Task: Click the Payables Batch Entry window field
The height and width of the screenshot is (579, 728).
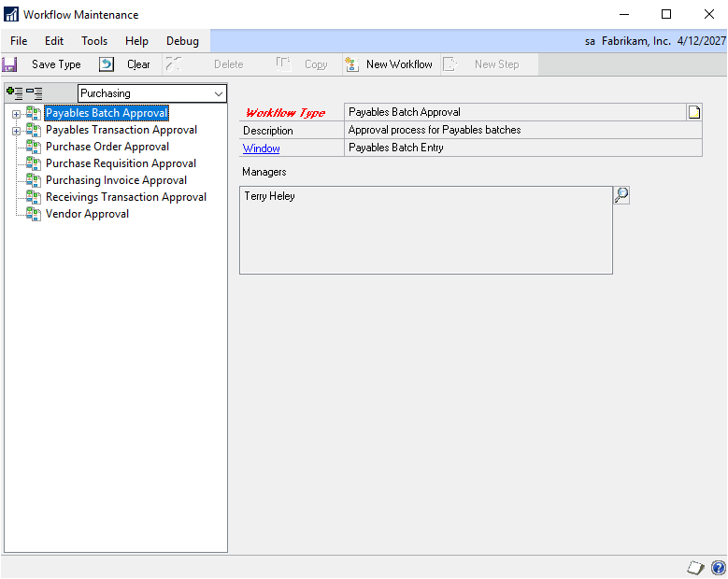Action: coord(523,148)
